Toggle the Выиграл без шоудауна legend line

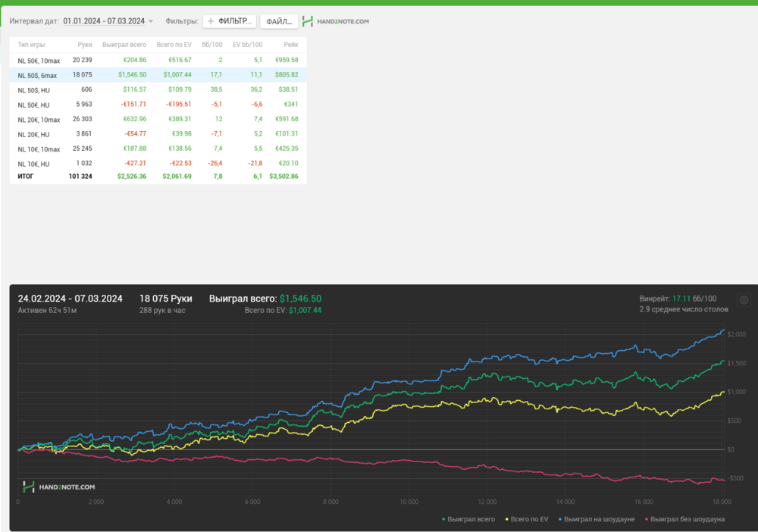click(x=685, y=519)
